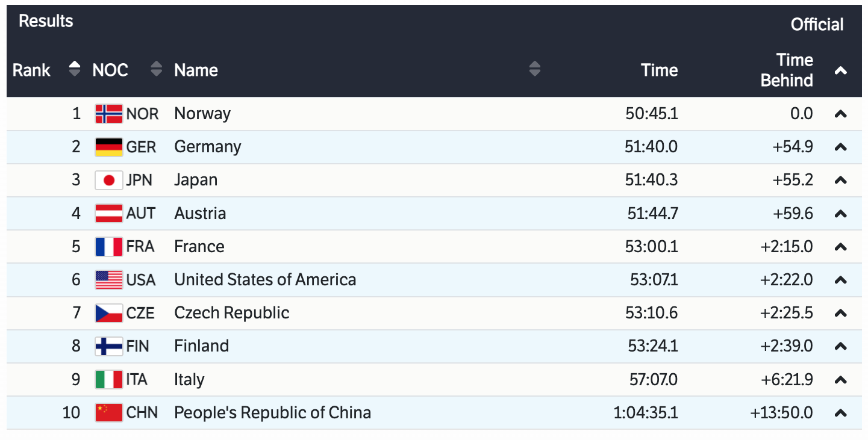
Task: Expand France row details chevron
Action: pyautogui.click(x=841, y=247)
